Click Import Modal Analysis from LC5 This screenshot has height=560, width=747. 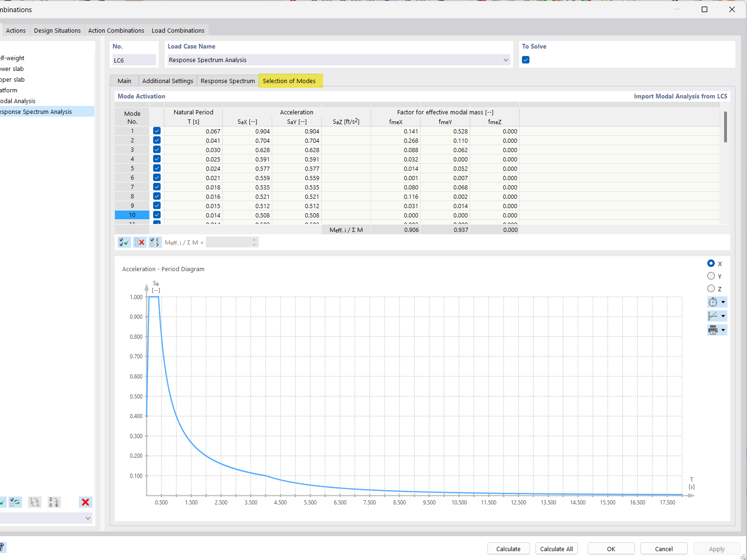point(680,96)
